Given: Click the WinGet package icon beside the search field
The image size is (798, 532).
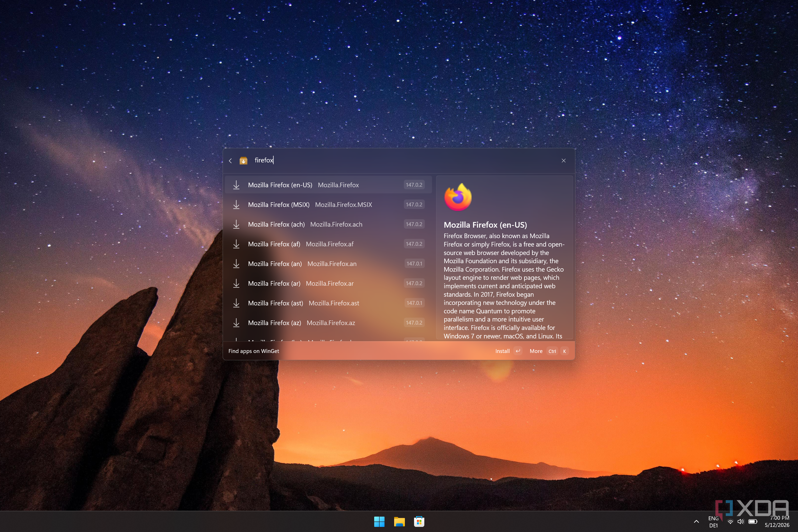Looking at the screenshot, I should [x=243, y=160].
